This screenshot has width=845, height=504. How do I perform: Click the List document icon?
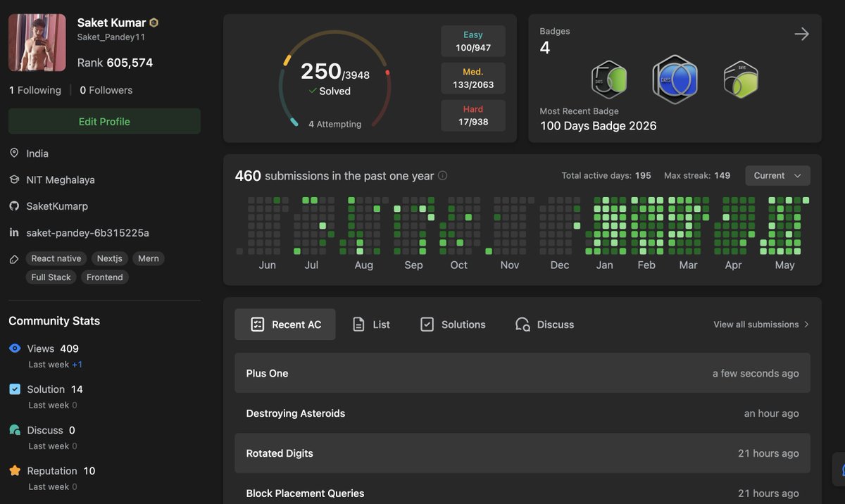[x=358, y=325]
